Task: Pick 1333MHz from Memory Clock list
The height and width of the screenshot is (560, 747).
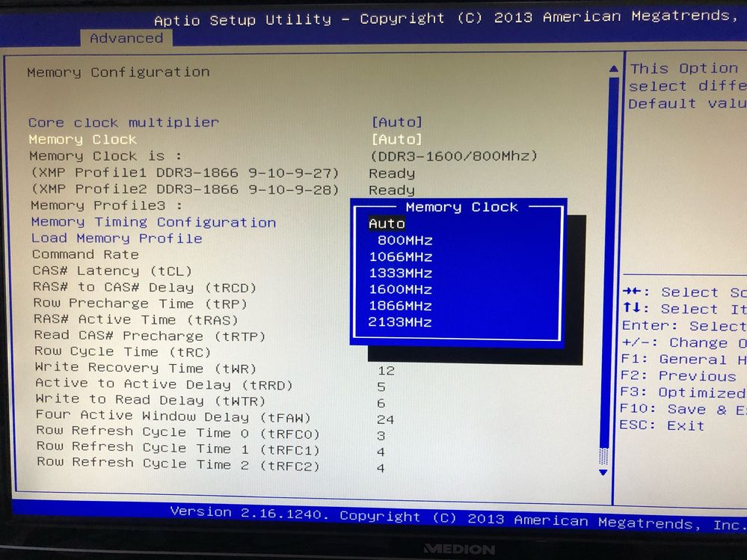Action: click(x=401, y=273)
